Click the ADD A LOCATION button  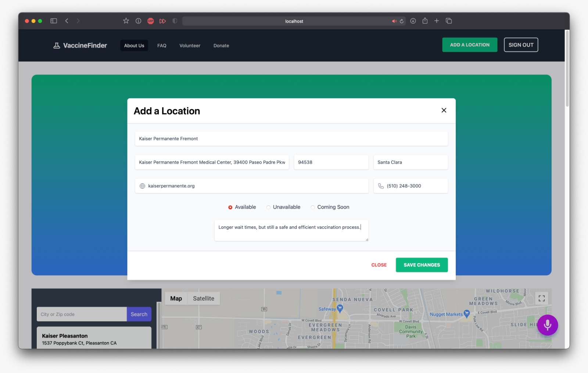(470, 45)
